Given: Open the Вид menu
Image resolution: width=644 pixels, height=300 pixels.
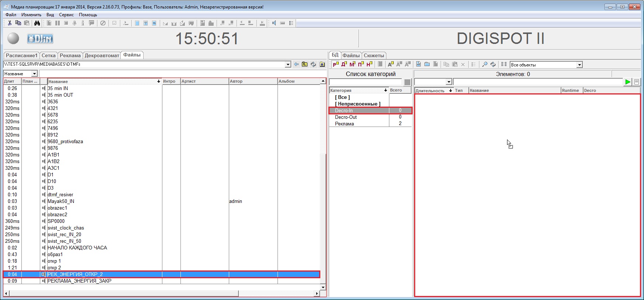Looking at the screenshot, I should (50, 15).
